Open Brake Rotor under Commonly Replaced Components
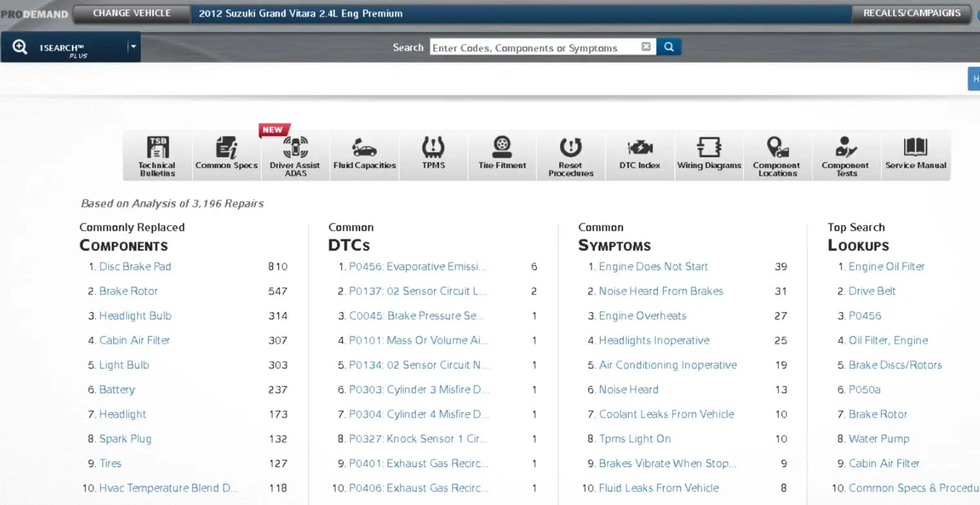 pos(128,291)
